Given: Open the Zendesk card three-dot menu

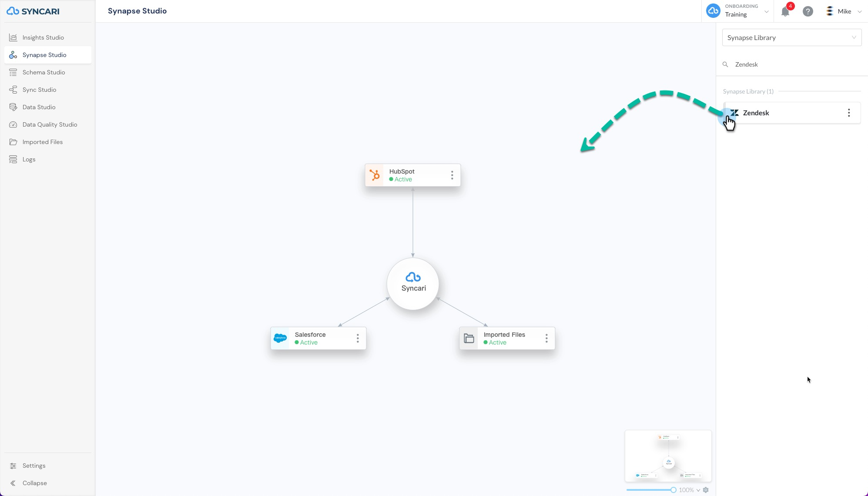Looking at the screenshot, I should (x=849, y=113).
